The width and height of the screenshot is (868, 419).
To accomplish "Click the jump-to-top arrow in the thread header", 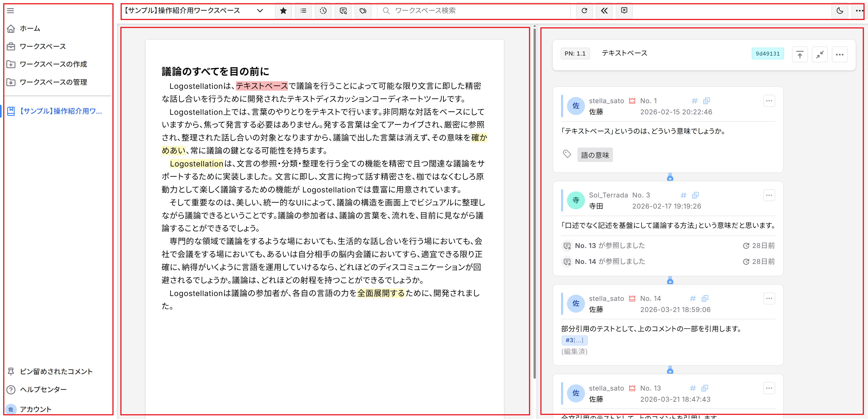I will point(800,54).
